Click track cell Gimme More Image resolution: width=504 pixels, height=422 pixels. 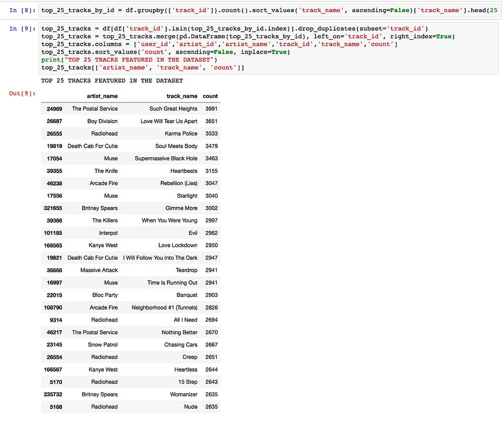181,208
